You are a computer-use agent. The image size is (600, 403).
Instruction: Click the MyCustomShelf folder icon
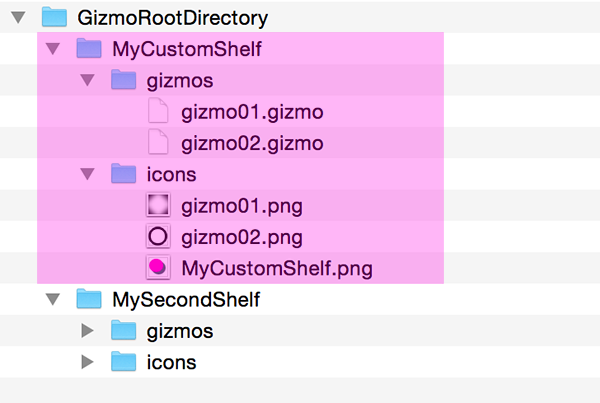coord(89,48)
